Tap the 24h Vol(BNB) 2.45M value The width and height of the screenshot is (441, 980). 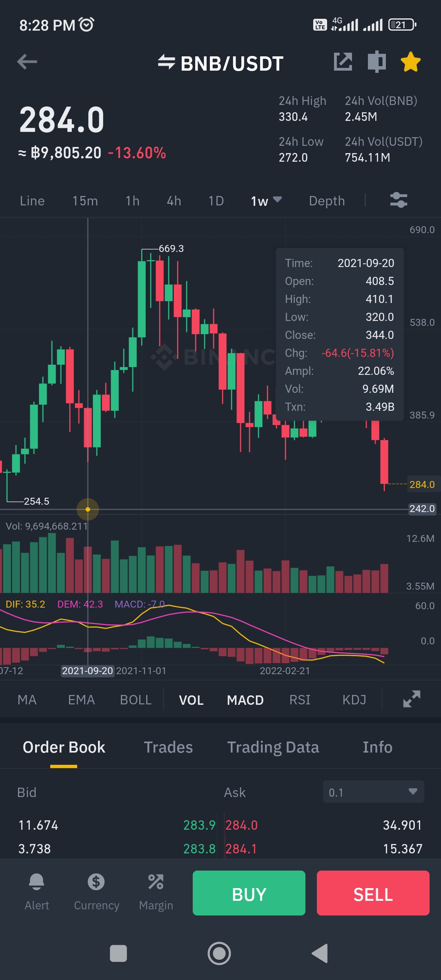(361, 117)
